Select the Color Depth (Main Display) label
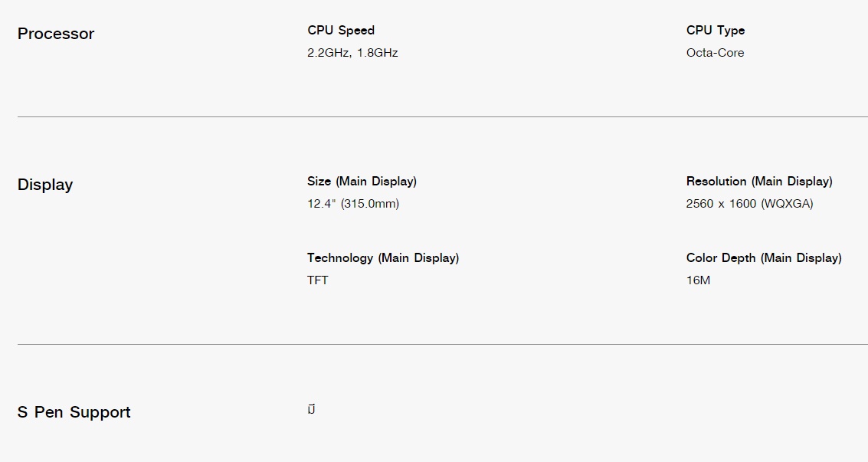The width and height of the screenshot is (868, 462). pos(764,258)
